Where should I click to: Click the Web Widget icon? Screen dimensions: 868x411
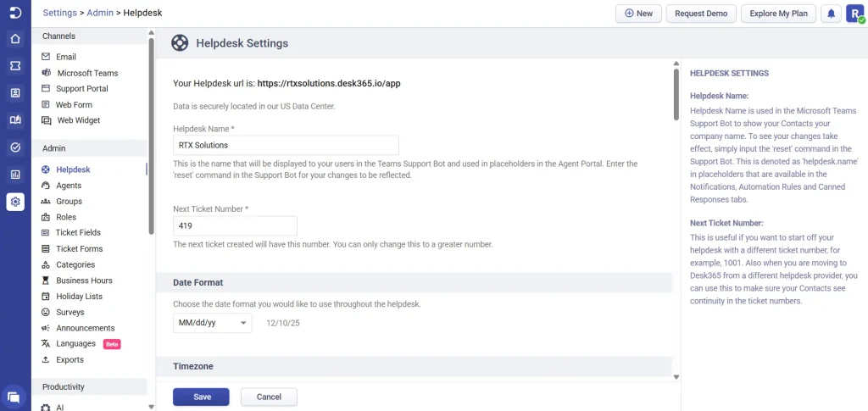click(x=47, y=120)
